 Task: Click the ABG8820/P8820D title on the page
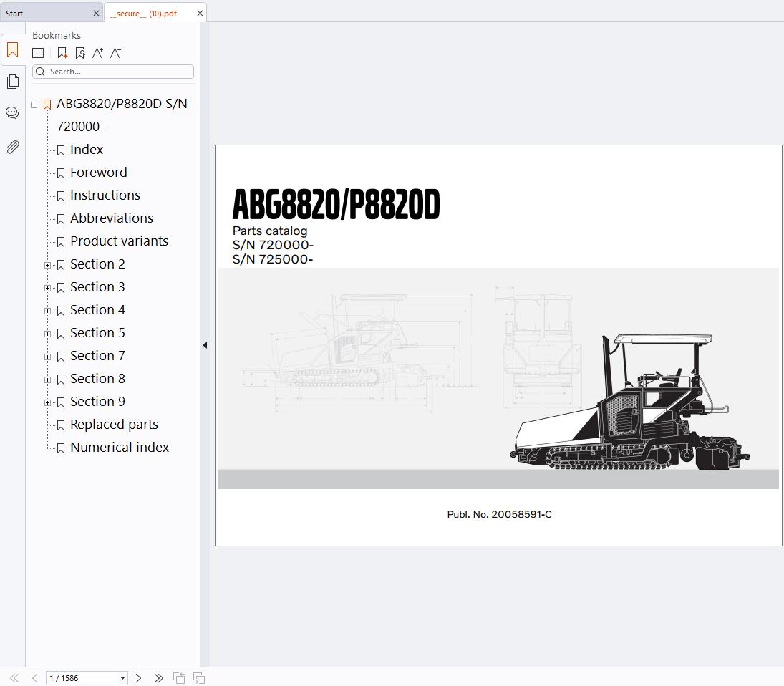pyautogui.click(x=336, y=205)
